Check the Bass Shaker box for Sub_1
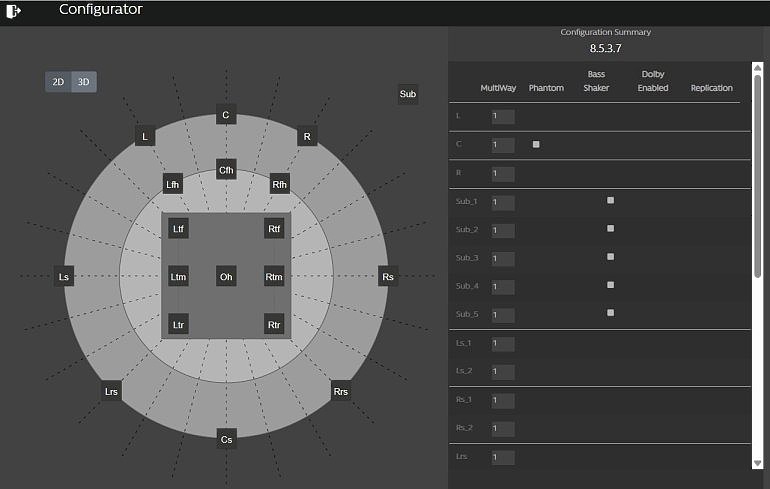Screen dimensions: 770x489 coord(610,200)
